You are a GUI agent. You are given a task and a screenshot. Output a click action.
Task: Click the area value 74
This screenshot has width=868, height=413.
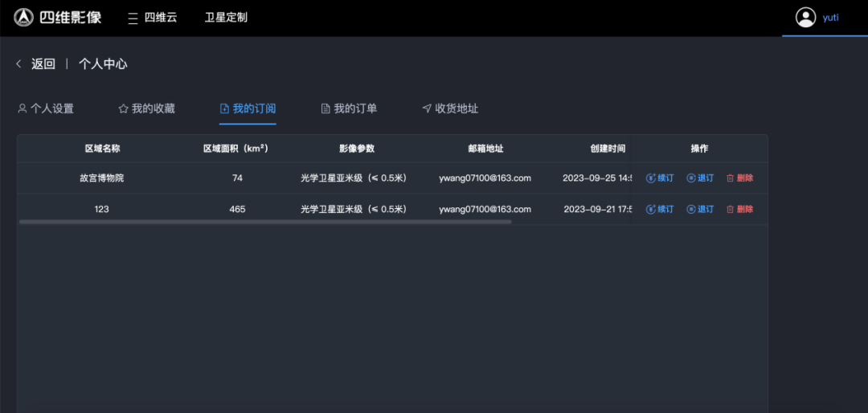[237, 178]
